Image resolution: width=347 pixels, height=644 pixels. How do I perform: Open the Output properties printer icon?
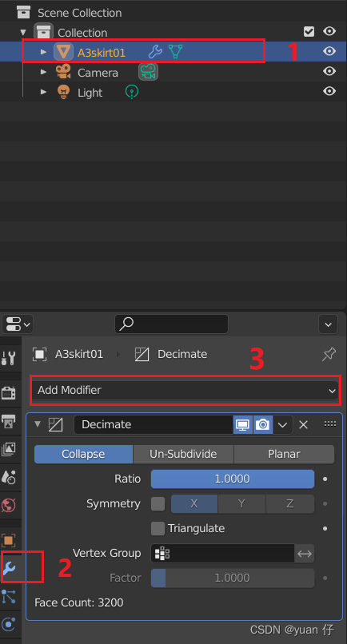click(9, 421)
